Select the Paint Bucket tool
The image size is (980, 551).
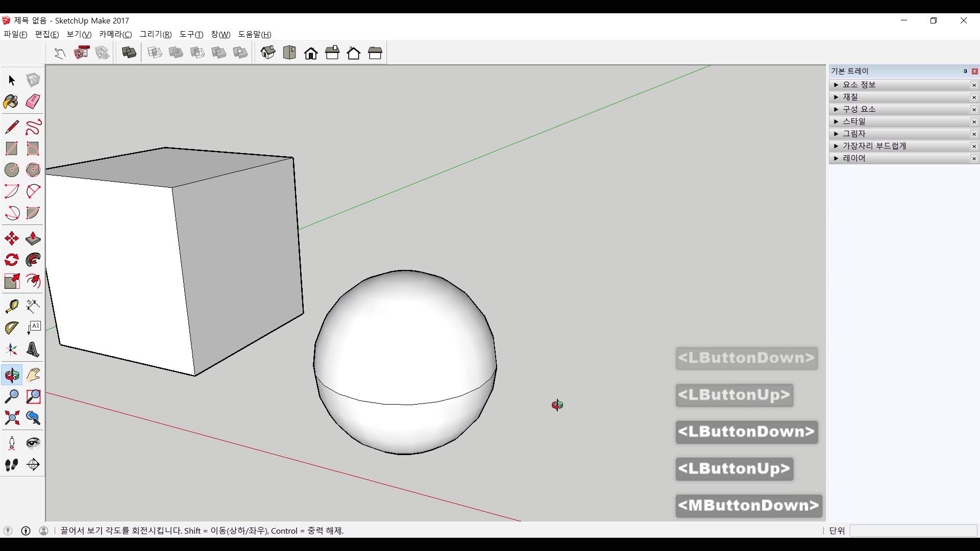tap(11, 102)
